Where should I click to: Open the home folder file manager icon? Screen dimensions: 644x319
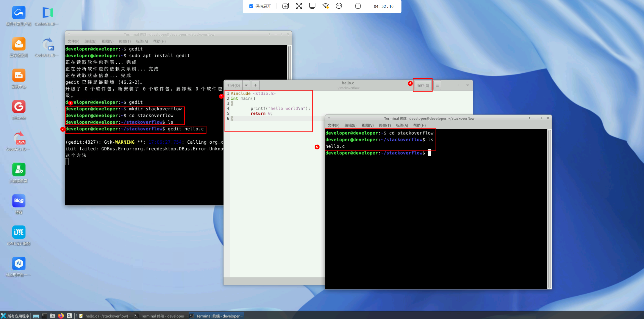pyautogui.click(x=53, y=316)
